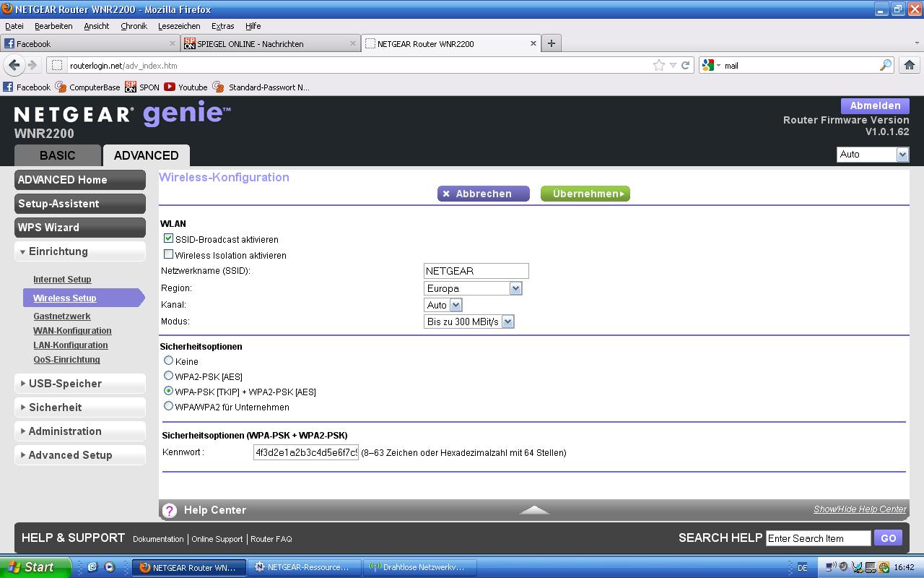This screenshot has height=578, width=924.
Task: Open the Lesezeichen menu
Action: pos(179,26)
